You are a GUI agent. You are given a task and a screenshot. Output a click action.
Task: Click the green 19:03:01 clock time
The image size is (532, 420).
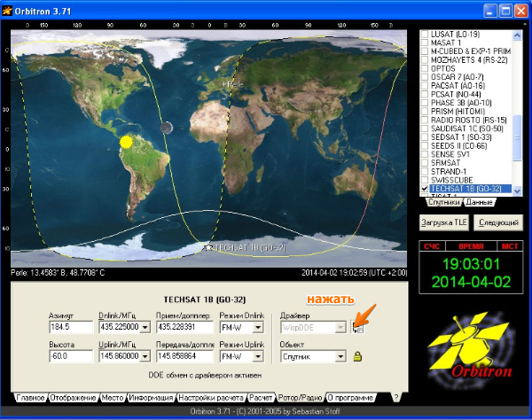[471, 264]
